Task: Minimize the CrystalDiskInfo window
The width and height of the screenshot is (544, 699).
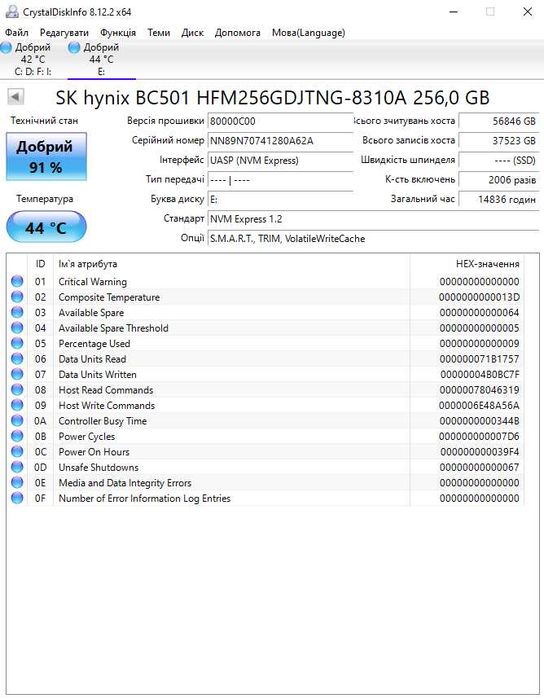Action: [453, 12]
